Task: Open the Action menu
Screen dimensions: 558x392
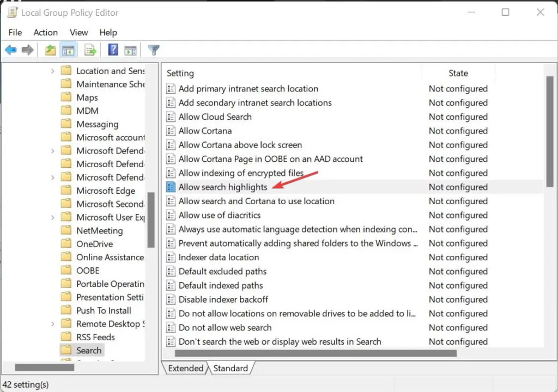Action: [x=45, y=32]
